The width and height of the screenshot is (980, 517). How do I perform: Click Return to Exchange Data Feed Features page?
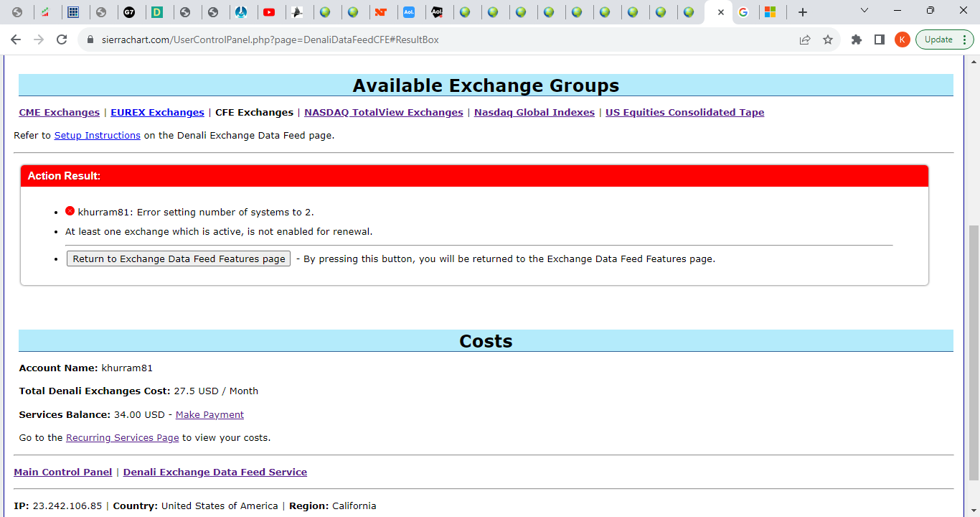click(179, 258)
